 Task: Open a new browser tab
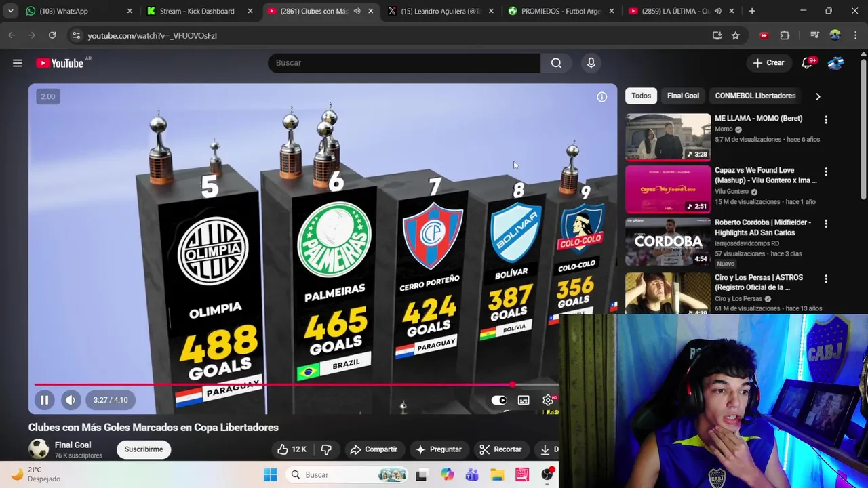click(x=752, y=11)
